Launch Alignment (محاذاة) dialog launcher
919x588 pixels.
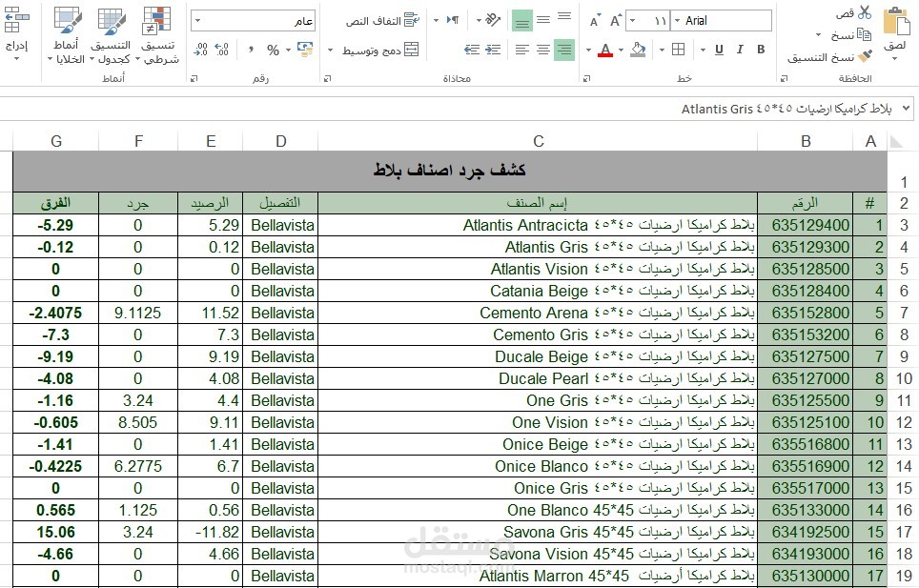[x=328, y=78]
